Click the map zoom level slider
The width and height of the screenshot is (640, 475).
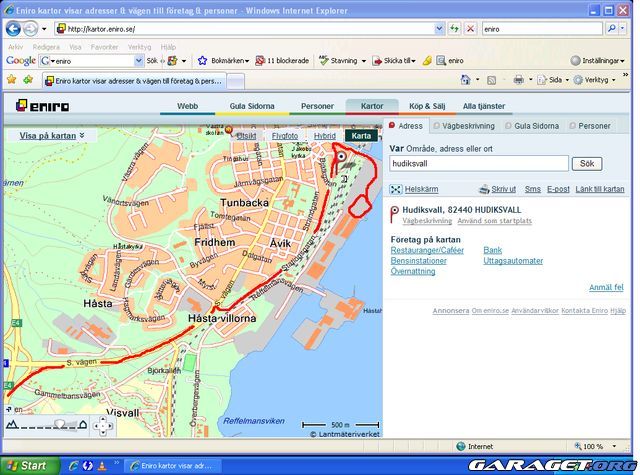(59, 424)
